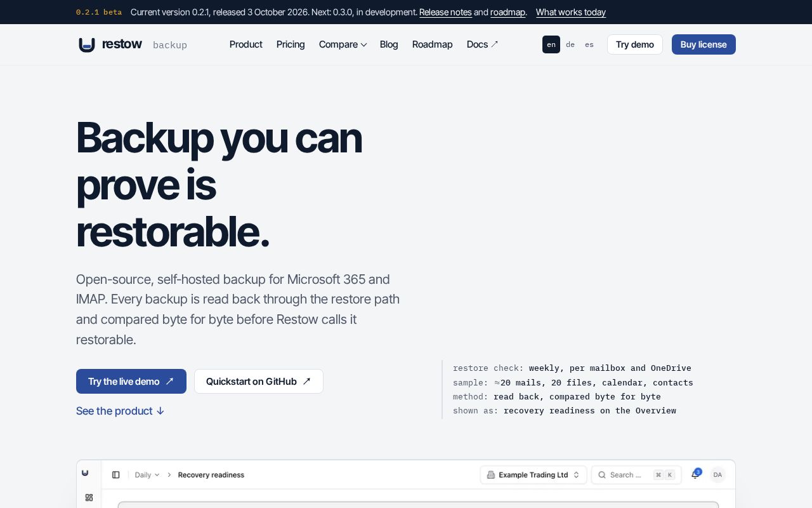Click the 'restore check:' line in the summary
The height and width of the screenshot is (508, 812).
pos(572,368)
